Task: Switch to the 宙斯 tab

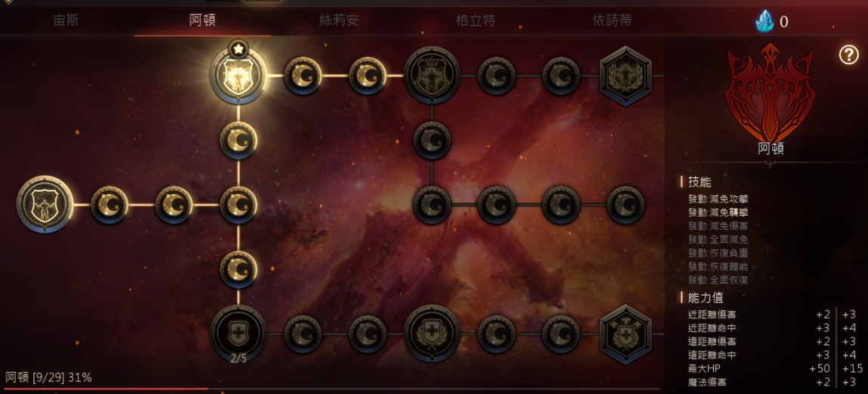Action: tap(66, 21)
